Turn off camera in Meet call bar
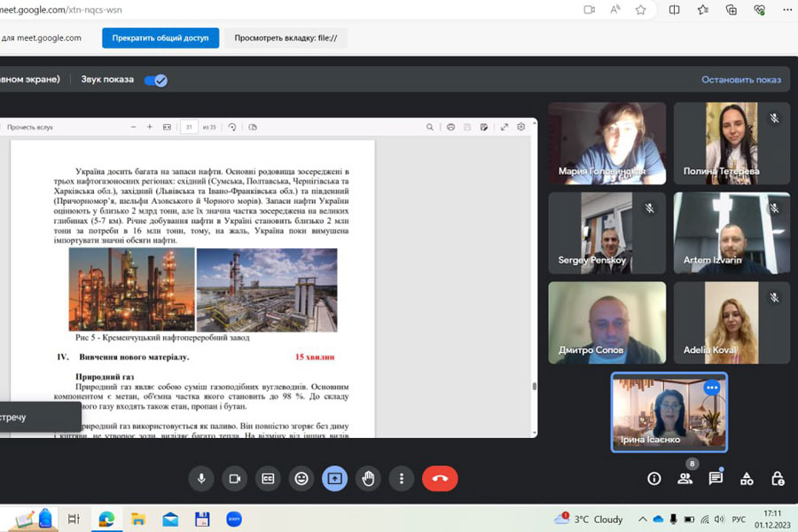The height and width of the screenshot is (532, 798). pos(235,479)
